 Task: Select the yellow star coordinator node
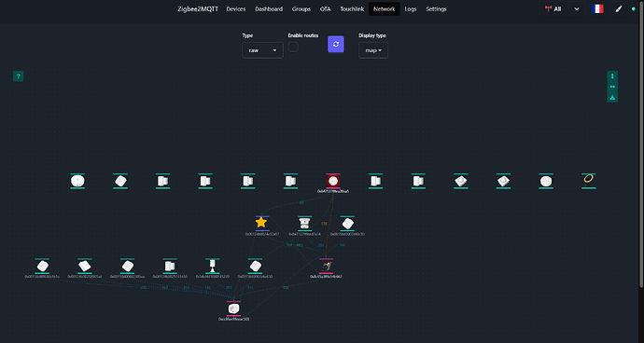click(x=261, y=223)
